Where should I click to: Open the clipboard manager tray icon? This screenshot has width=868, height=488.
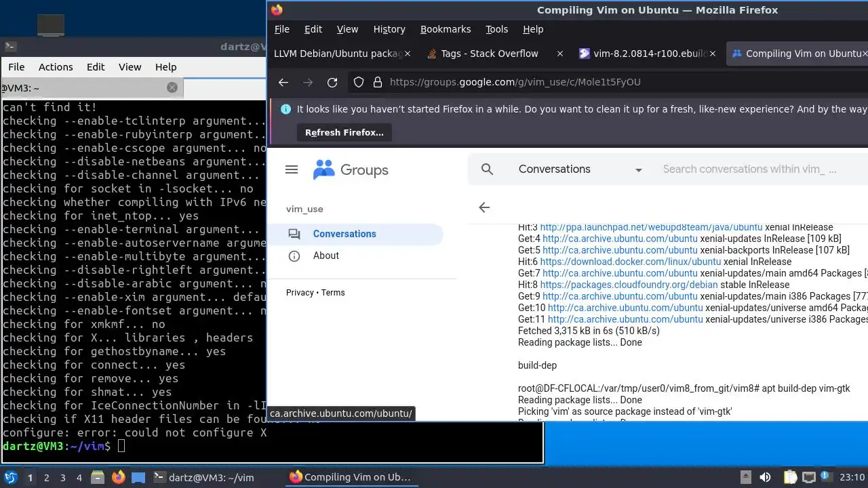pos(790,477)
